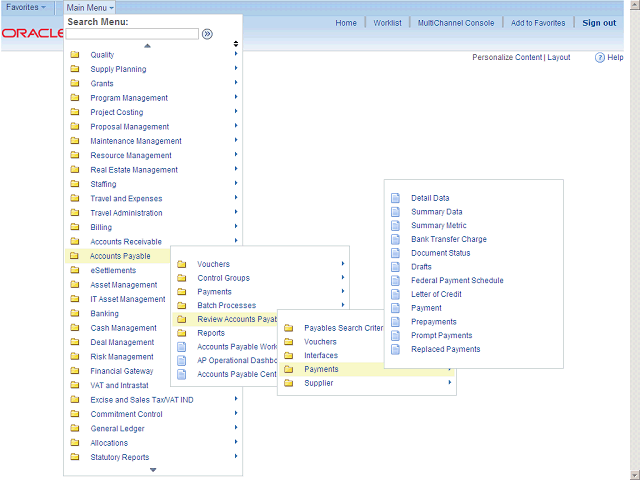Click the Grants folder icon
Viewport: 640px width, 480px height.
coord(75,84)
